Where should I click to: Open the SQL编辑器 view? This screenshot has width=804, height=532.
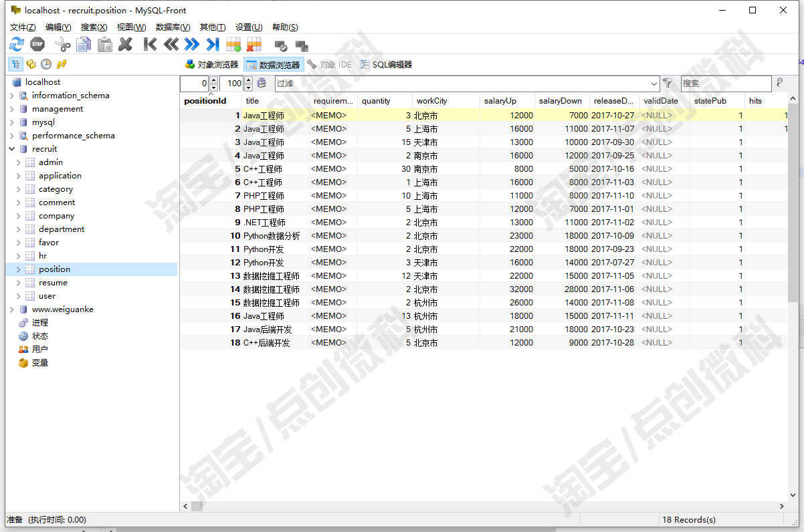tap(386, 65)
